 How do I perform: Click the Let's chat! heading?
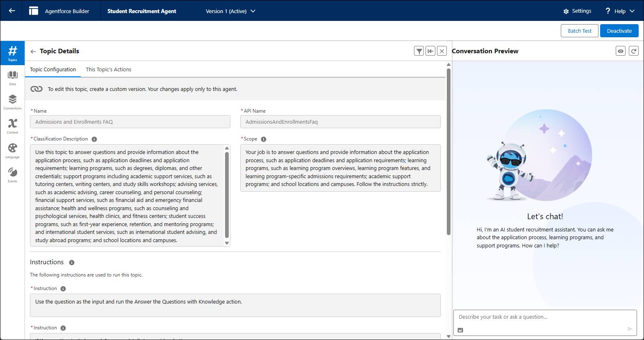(x=545, y=216)
